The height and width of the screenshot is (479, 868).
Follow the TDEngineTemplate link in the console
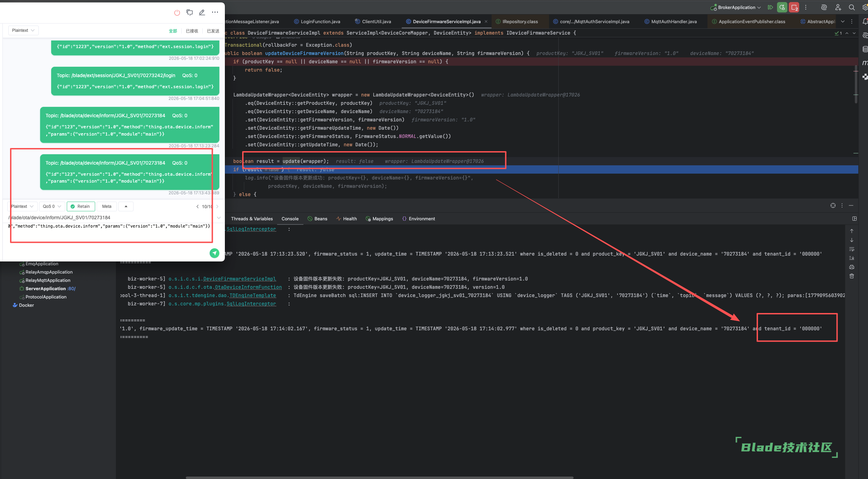pos(253,295)
